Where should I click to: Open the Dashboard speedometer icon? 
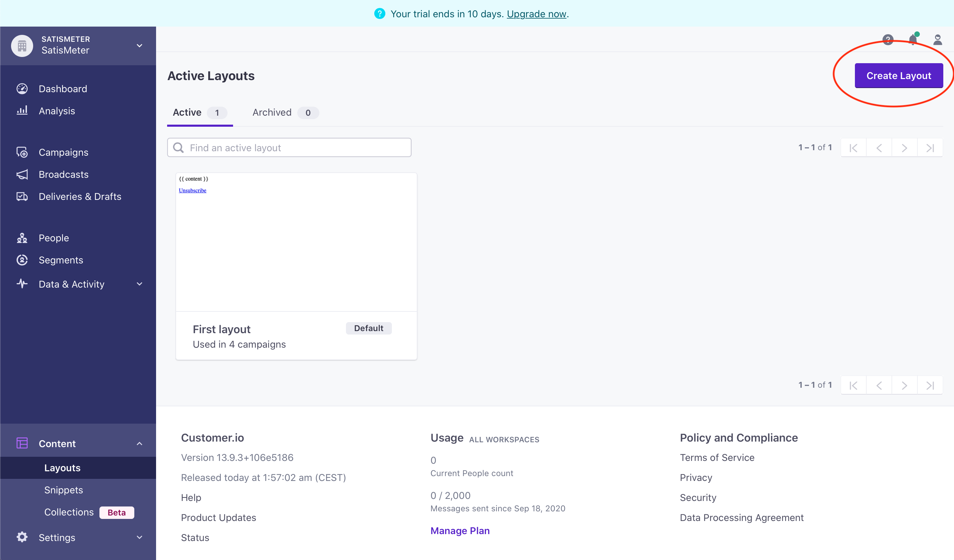click(22, 89)
